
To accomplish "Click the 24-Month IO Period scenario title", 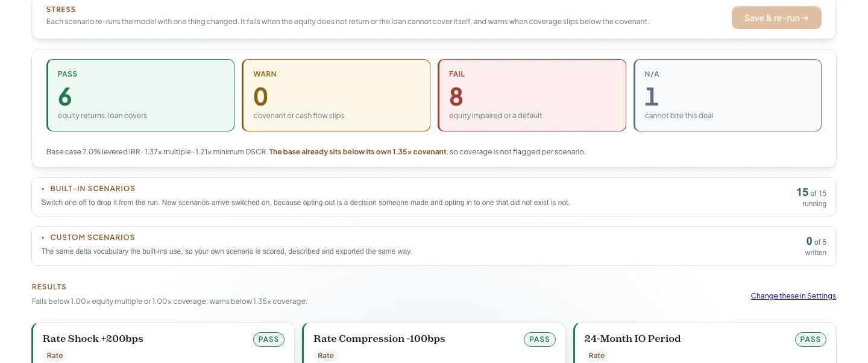I will pyautogui.click(x=632, y=339).
